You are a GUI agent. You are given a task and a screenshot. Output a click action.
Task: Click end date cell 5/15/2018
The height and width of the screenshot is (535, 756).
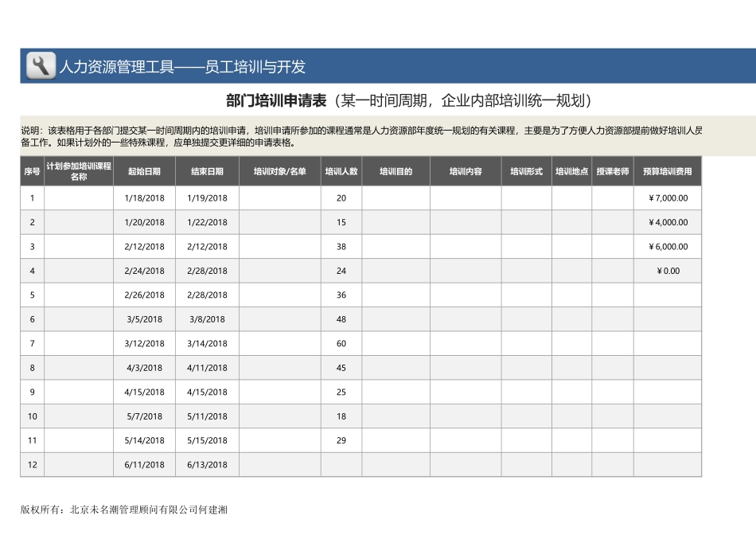(208, 440)
